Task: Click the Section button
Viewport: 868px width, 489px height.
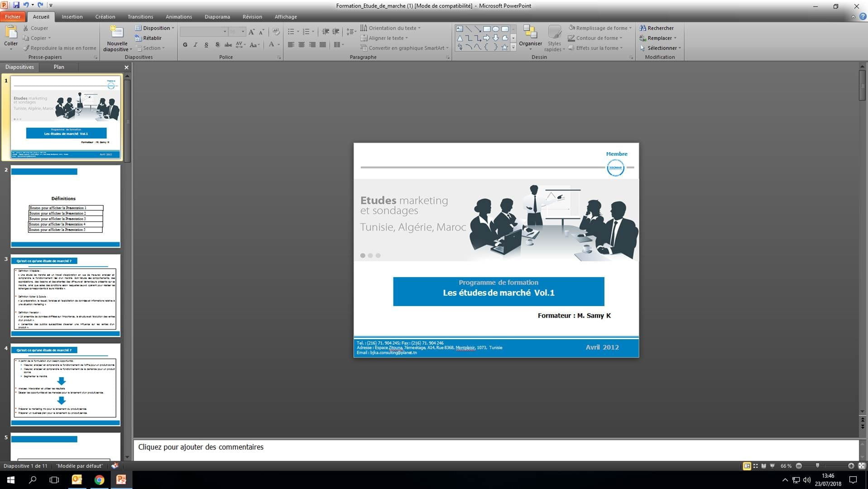Action: pyautogui.click(x=150, y=48)
